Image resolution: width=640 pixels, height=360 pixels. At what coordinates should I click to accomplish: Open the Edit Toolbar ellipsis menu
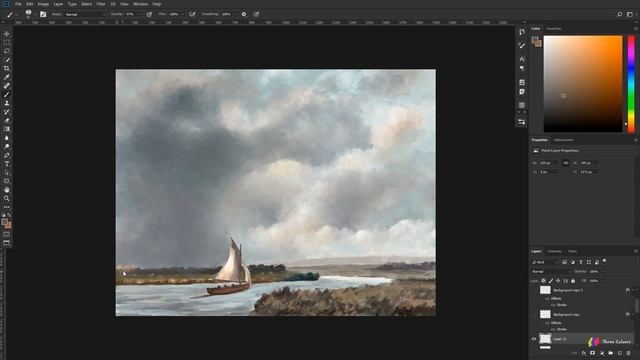[x=7, y=207]
